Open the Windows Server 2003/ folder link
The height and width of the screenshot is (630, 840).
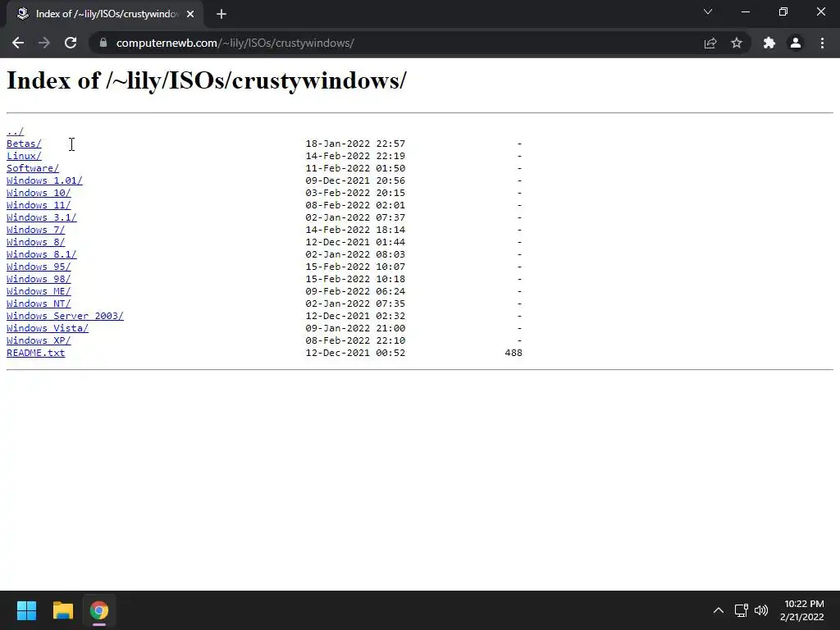pos(66,316)
